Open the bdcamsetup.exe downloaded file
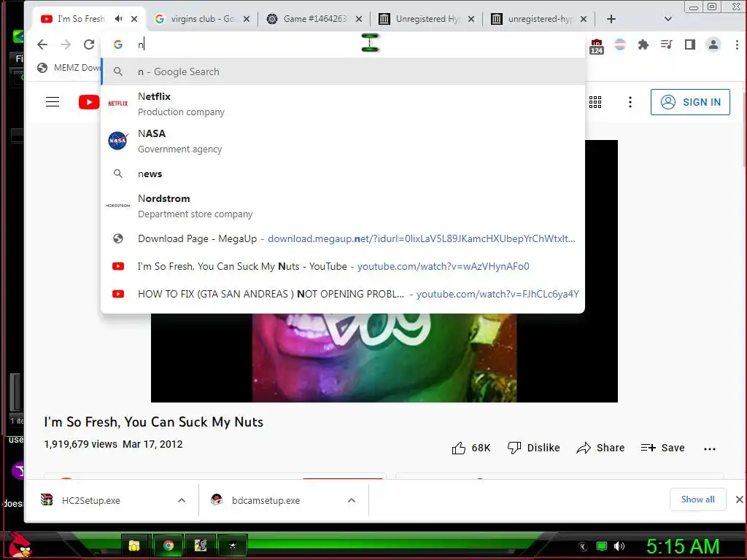Image resolution: width=747 pixels, height=560 pixels. point(266,500)
